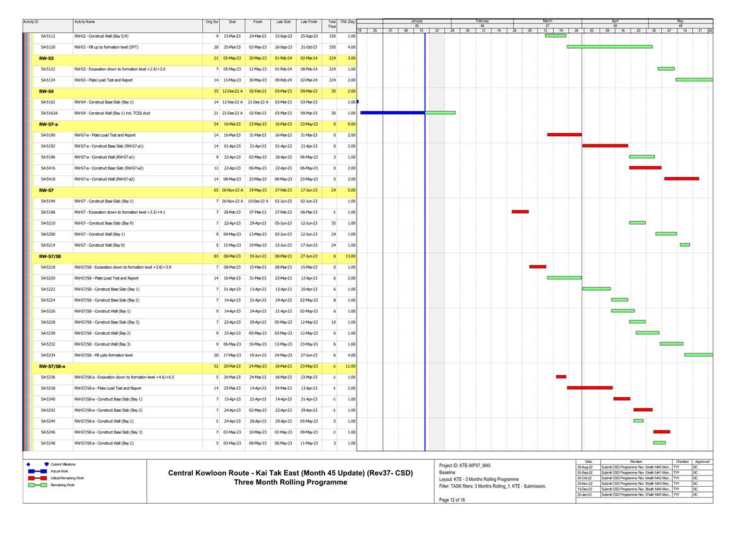Click the Late Finish column header

309,23
